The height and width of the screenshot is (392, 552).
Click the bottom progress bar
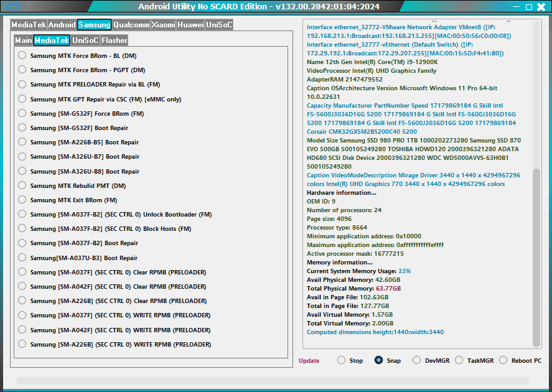273,380
